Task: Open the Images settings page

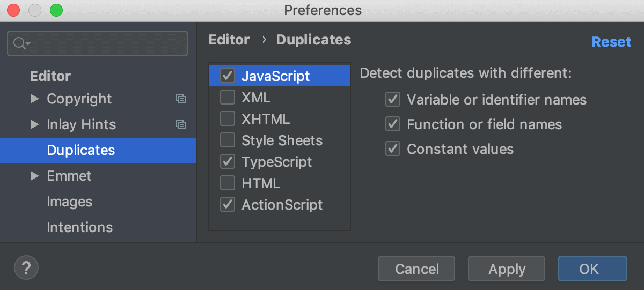Action: click(x=70, y=202)
